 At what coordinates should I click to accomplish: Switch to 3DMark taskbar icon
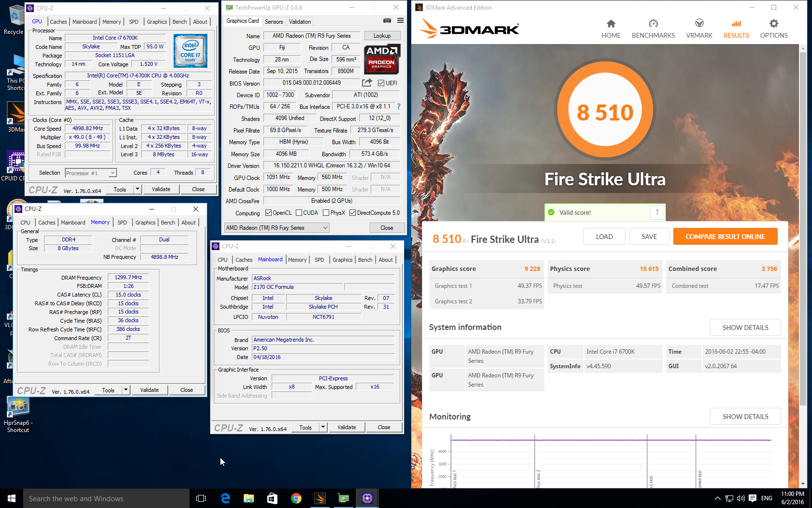click(320, 498)
